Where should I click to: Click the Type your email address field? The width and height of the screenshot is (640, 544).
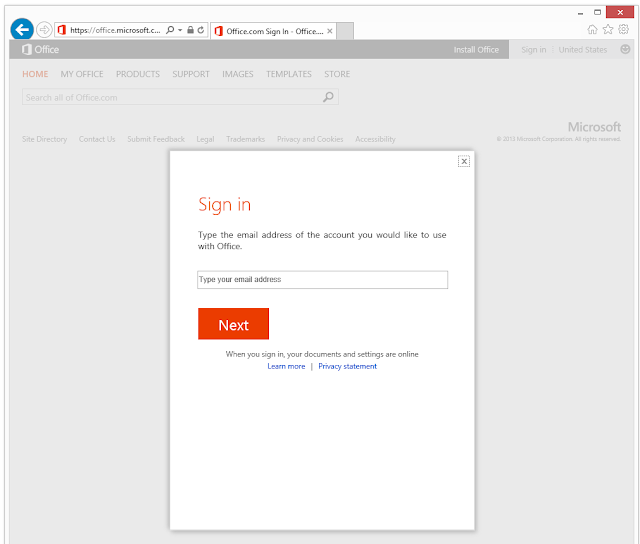322,280
